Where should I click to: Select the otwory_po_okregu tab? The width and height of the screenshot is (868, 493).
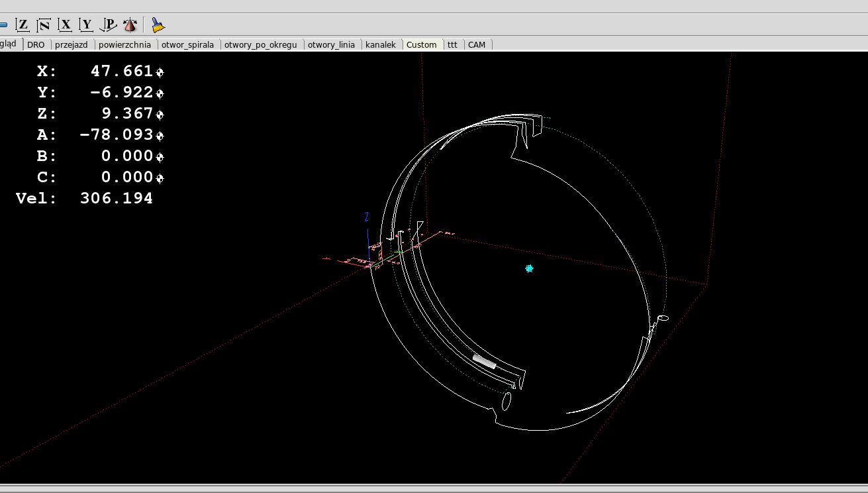261,44
